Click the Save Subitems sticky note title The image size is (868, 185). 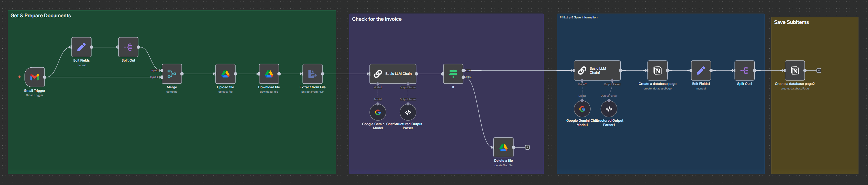click(x=791, y=22)
